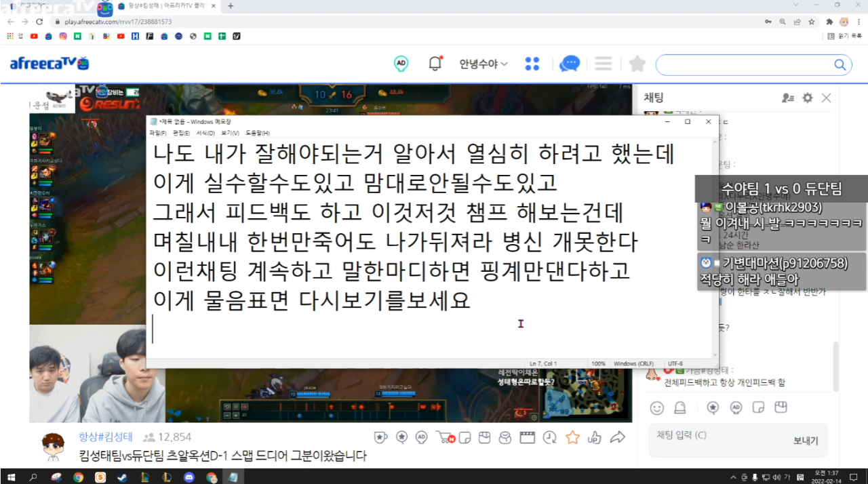
Task: Bookmark this page star in address bar
Action: pyautogui.click(x=811, y=22)
